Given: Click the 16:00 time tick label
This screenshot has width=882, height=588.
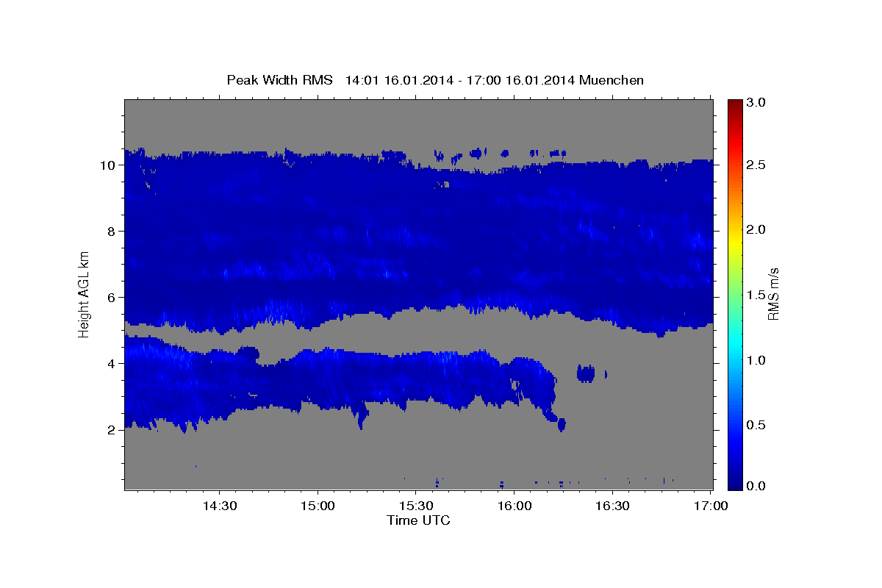Looking at the screenshot, I should 514,506.
